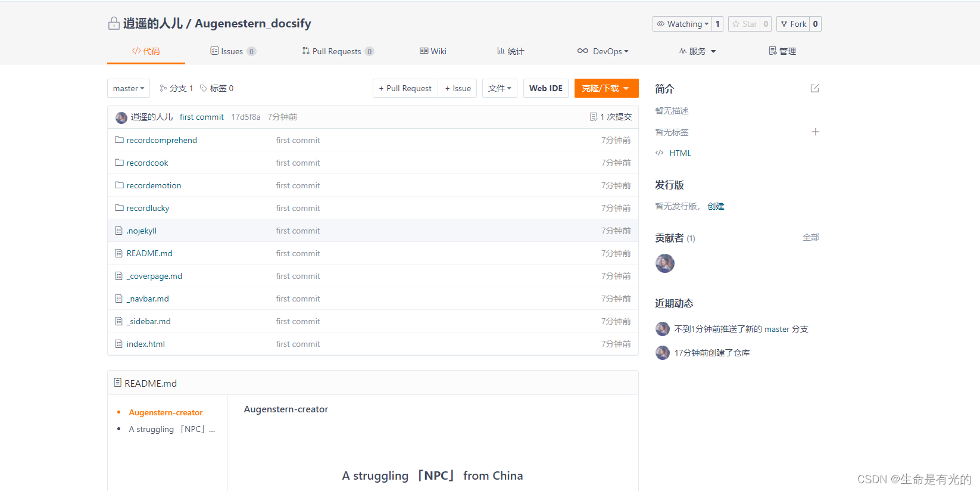
Task: Click the recordlucky folder icon
Action: [x=119, y=208]
